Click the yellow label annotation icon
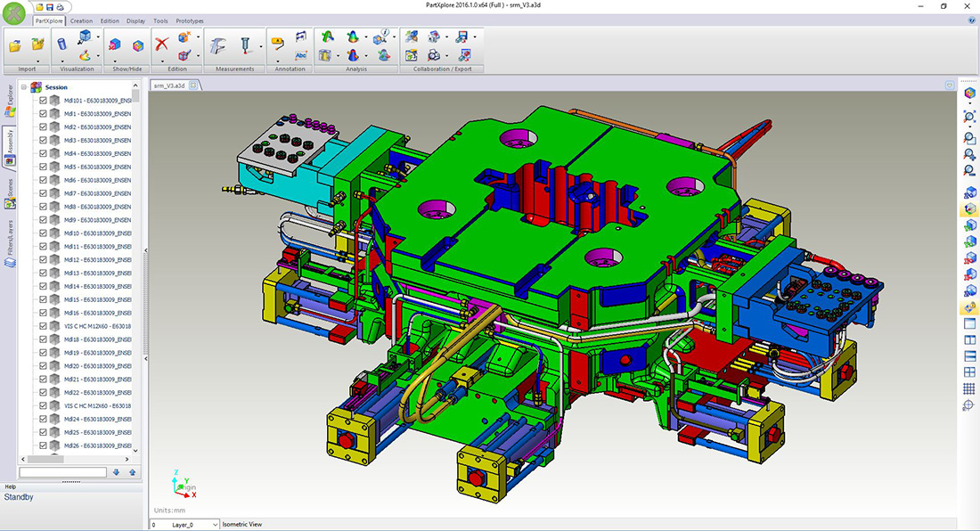 [x=277, y=42]
